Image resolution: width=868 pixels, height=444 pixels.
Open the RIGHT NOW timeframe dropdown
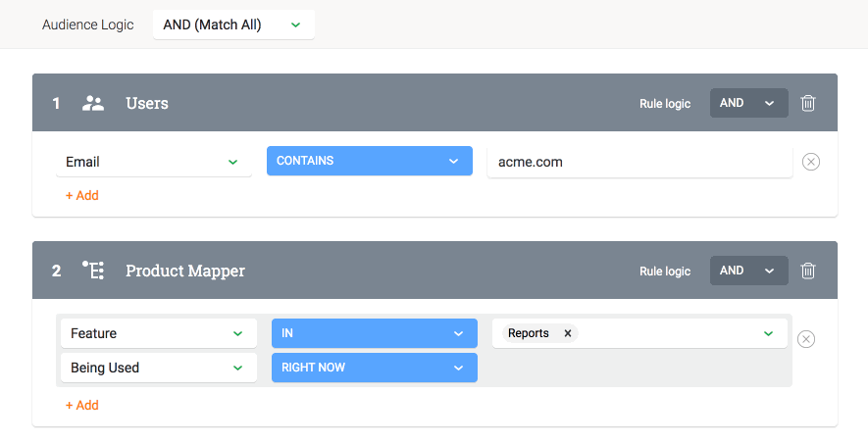375,368
